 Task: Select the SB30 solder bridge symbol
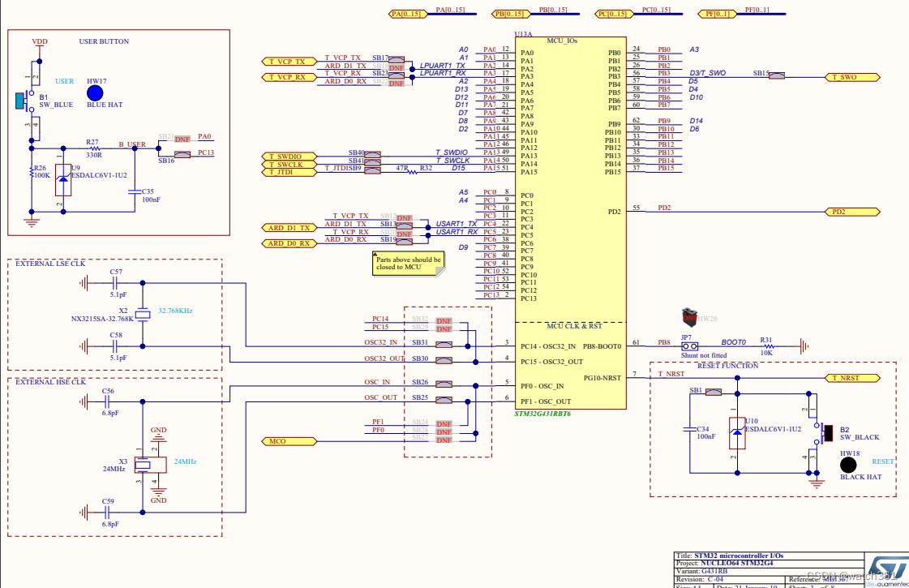pos(444,360)
